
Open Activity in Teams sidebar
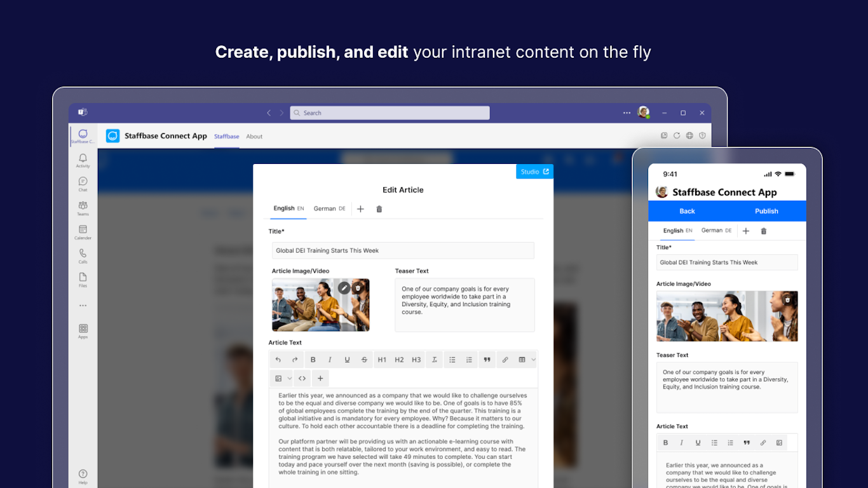pyautogui.click(x=83, y=160)
